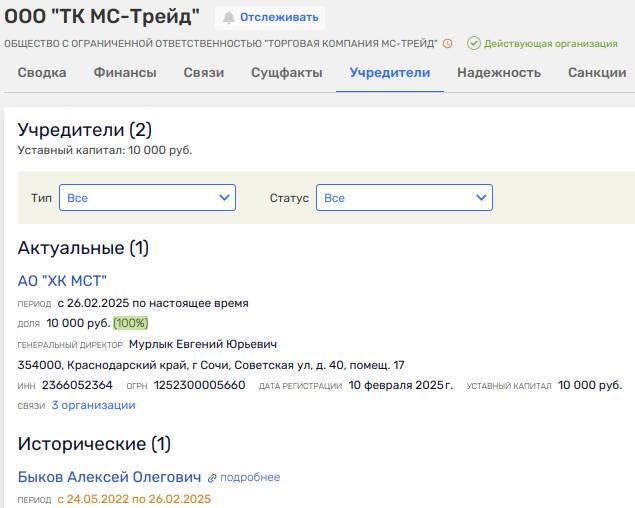Go to the Связи tab
This screenshot has height=508, width=635.
tap(204, 73)
